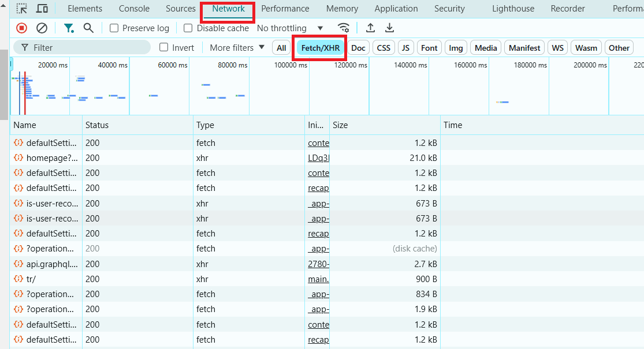Screen dimensions: 644x349
Task: Filter requests by WS type
Action: coord(558,47)
